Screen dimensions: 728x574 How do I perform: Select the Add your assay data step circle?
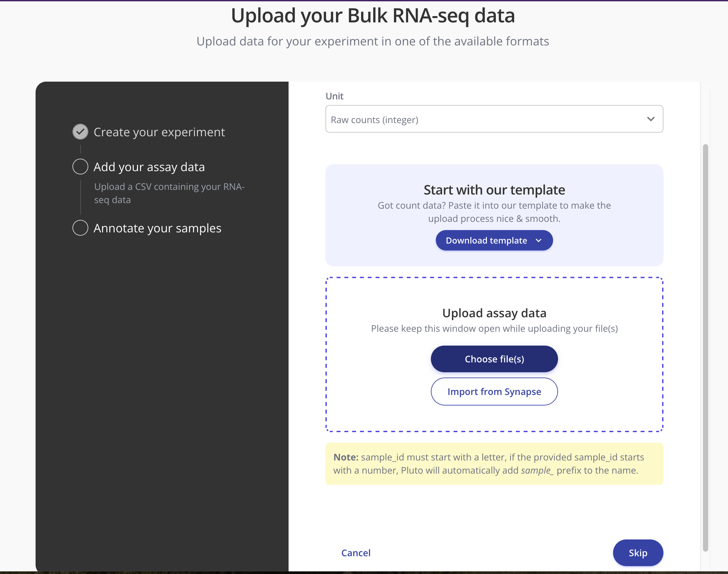[x=80, y=166]
